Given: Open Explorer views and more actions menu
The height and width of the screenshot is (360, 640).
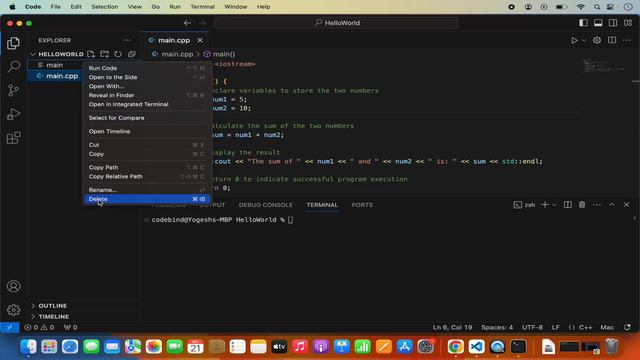Looking at the screenshot, I should pyautogui.click(x=127, y=40).
